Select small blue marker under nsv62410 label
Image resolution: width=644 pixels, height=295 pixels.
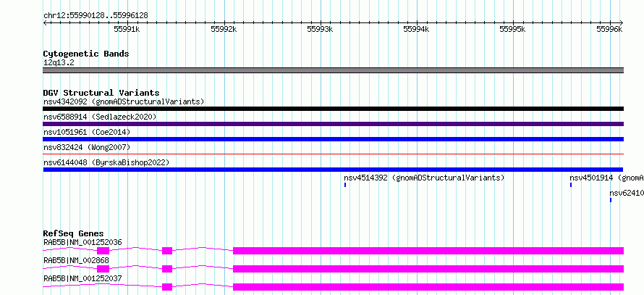pyautogui.click(x=611, y=200)
